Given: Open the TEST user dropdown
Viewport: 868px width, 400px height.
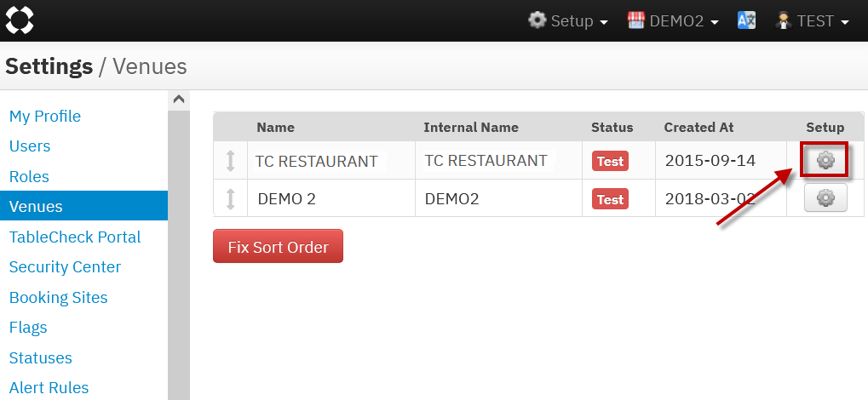Looking at the screenshot, I should [813, 21].
